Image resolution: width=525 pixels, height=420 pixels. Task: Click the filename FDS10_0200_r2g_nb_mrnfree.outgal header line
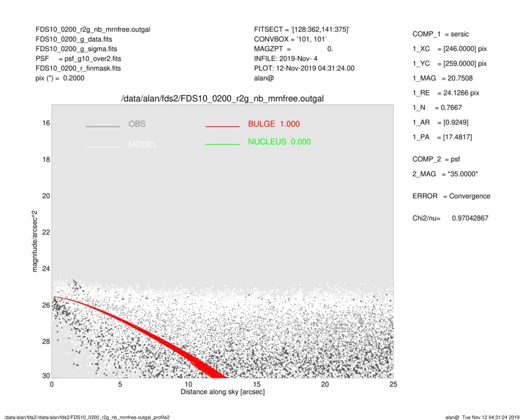click(x=93, y=30)
